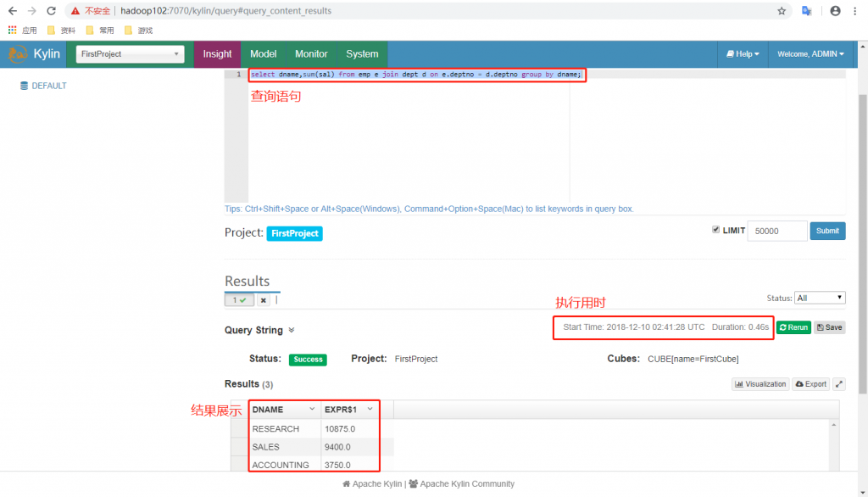Open the Status All dropdown

[x=820, y=298]
